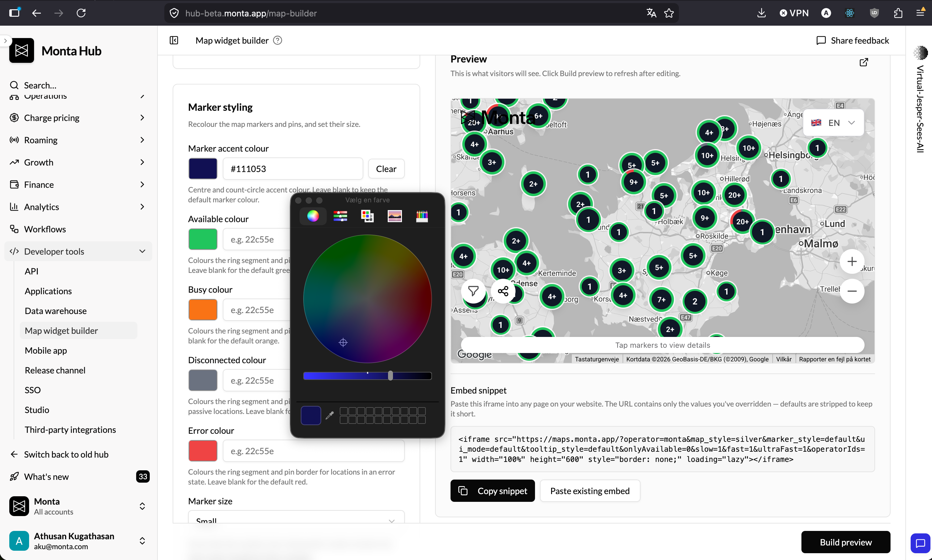Click the Available colour green swatch
932x560 pixels.
(203, 239)
